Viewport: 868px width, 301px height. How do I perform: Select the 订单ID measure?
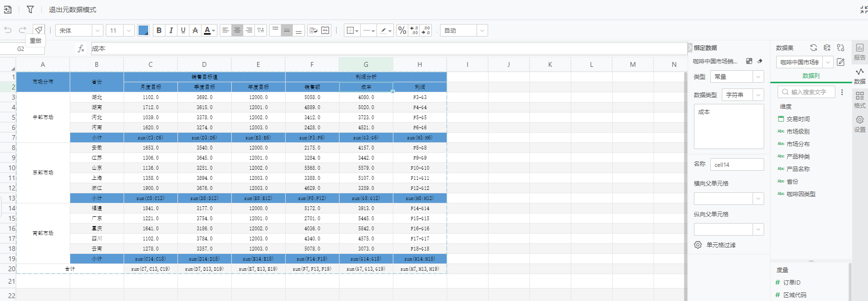pyautogui.click(x=788, y=282)
